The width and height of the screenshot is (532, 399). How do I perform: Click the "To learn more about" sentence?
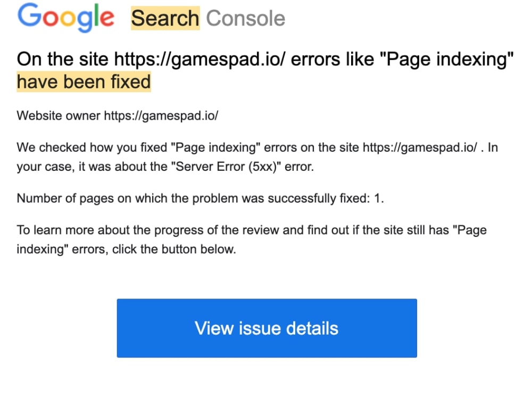[x=252, y=239]
